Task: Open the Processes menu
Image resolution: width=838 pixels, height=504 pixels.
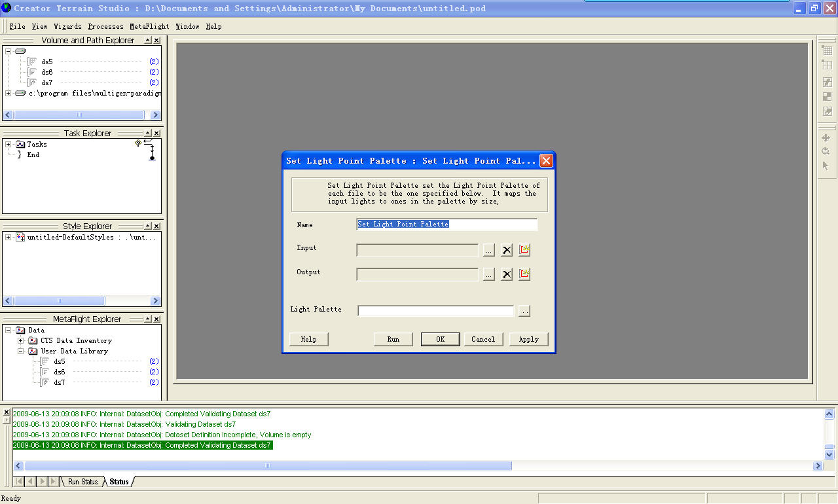Action: tap(105, 27)
